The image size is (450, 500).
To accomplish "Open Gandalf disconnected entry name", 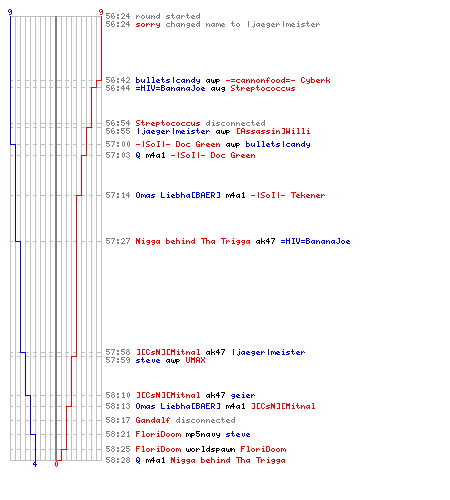I will [153, 420].
